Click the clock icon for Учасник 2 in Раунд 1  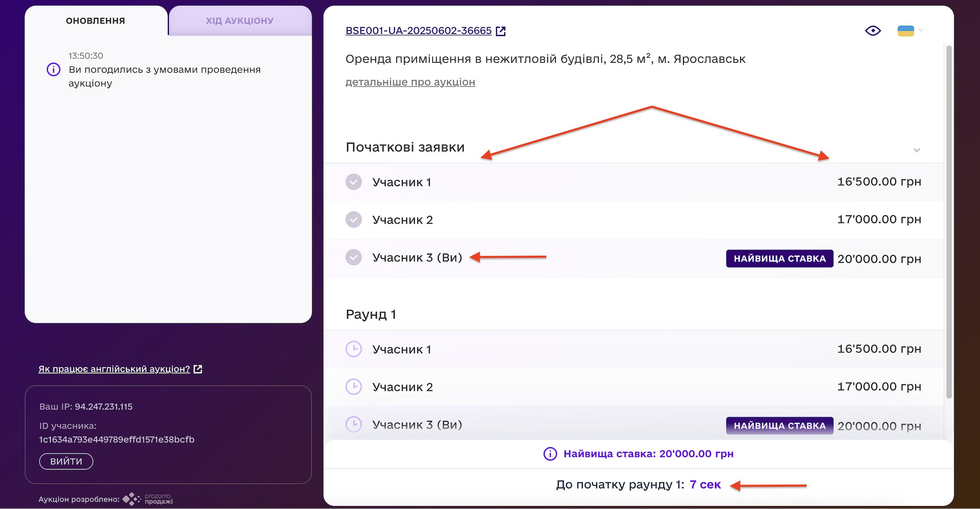pyautogui.click(x=354, y=386)
